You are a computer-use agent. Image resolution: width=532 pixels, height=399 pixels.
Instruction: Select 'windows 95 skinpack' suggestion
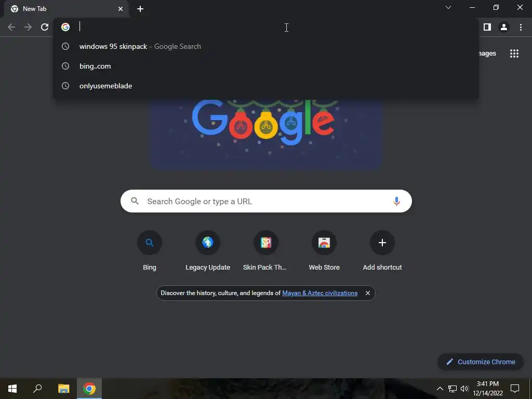(266, 46)
